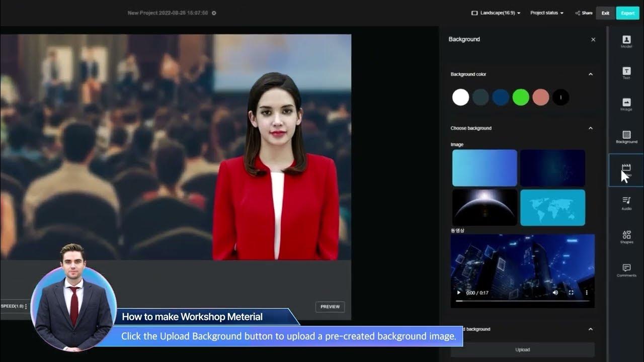
Task: Open the Shapes panel icon
Action: [x=626, y=236]
